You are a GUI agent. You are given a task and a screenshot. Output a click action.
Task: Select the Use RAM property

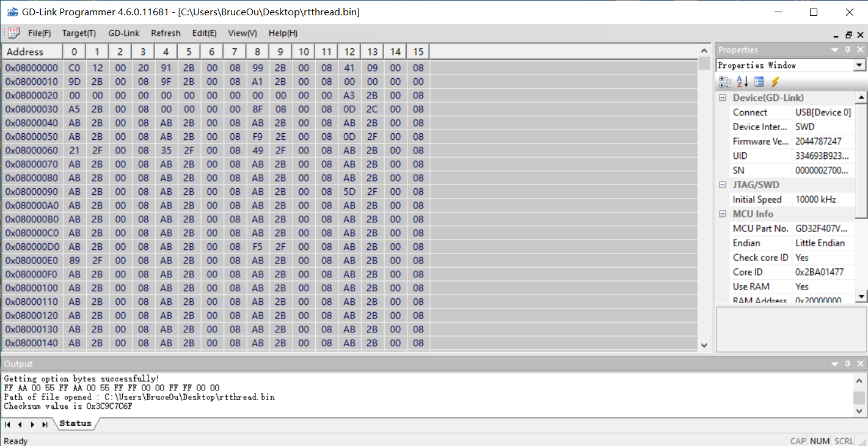[792, 287]
